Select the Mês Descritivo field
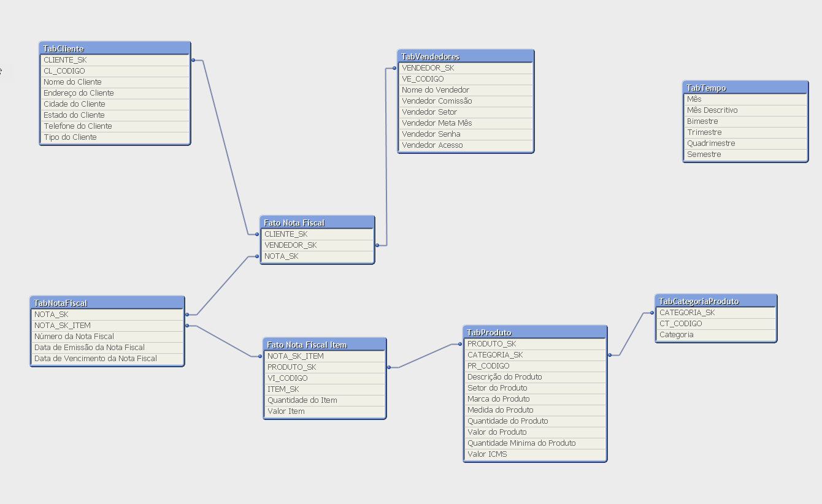822x504 pixels. 745,110
